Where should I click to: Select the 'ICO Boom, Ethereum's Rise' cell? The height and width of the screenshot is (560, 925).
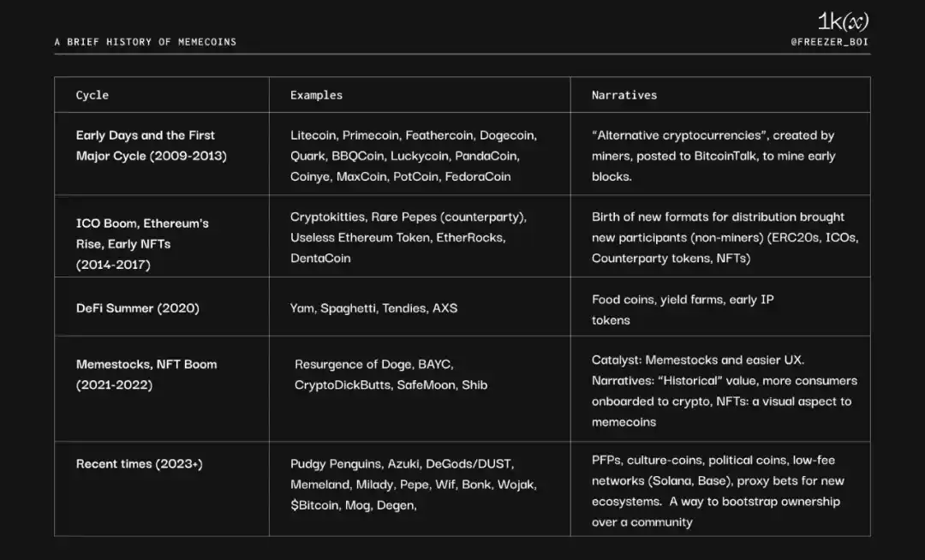pos(142,243)
